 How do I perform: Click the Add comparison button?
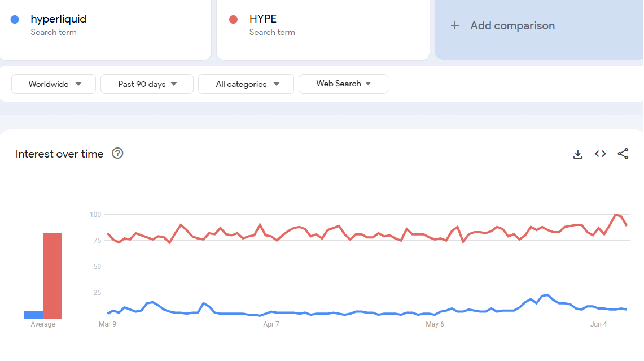click(512, 25)
